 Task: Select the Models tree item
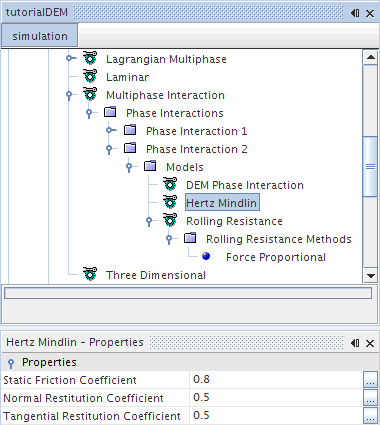click(x=185, y=167)
